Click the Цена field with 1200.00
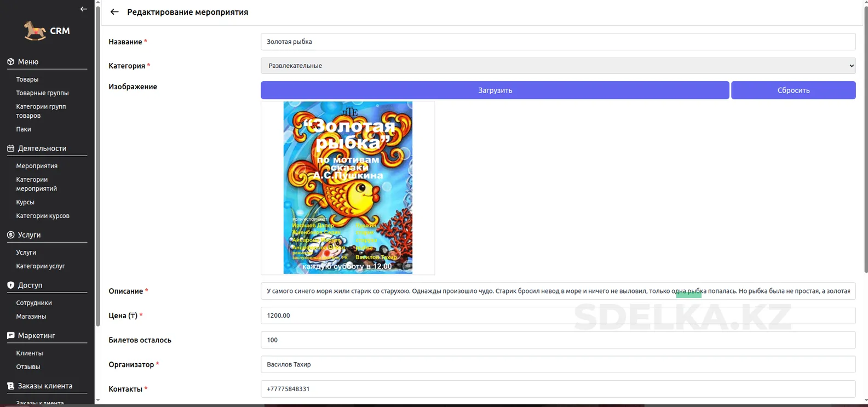Image resolution: width=868 pixels, height=407 pixels. point(558,316)
